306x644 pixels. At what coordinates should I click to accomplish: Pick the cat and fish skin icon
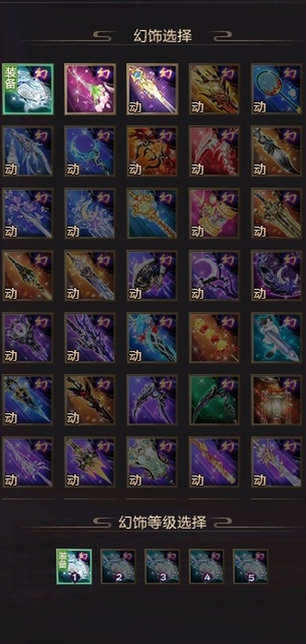pyautogui.click(x=276, y=338)
